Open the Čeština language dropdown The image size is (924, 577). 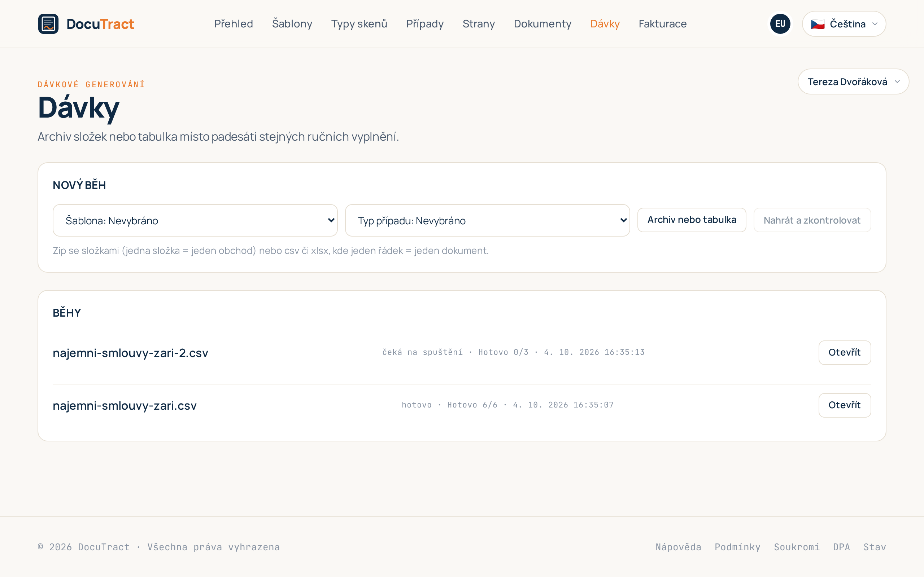point(844,24)
